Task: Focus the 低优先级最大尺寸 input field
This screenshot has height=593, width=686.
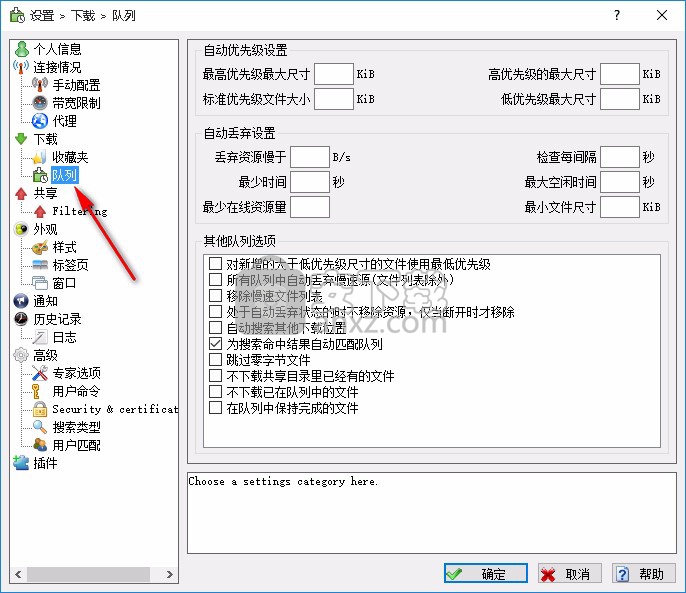Action: pyautogui.click(x=620, y=99)
